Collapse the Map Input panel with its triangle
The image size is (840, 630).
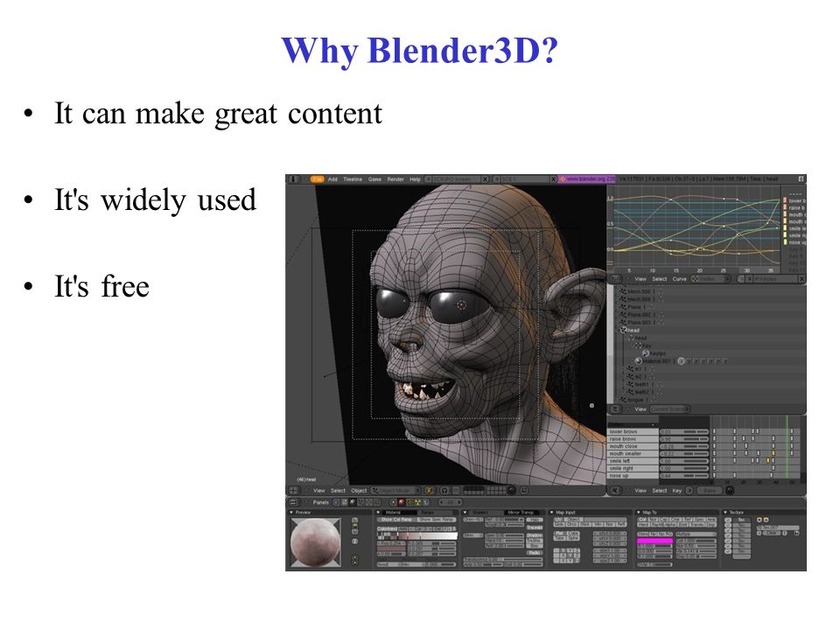point(551,513)
